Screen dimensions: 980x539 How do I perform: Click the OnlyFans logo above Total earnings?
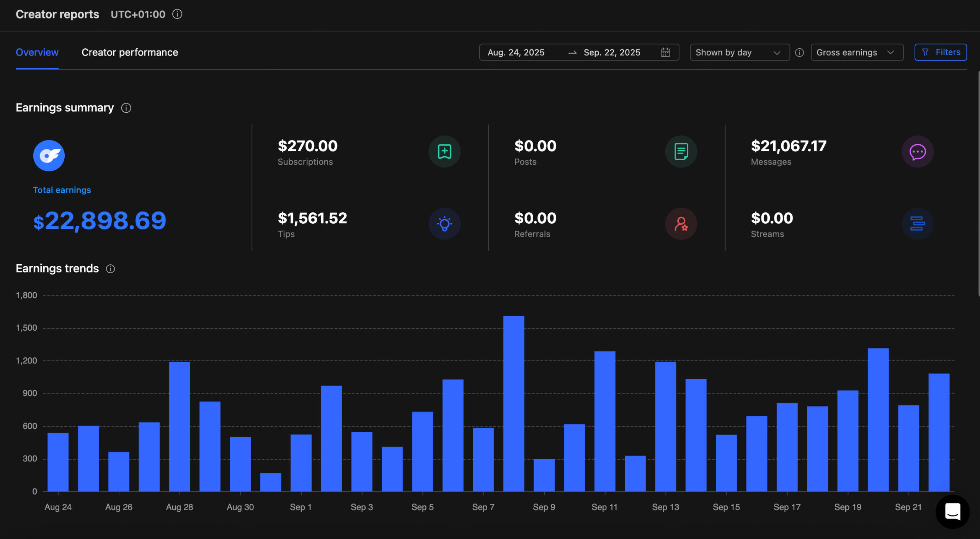point(49,156)
